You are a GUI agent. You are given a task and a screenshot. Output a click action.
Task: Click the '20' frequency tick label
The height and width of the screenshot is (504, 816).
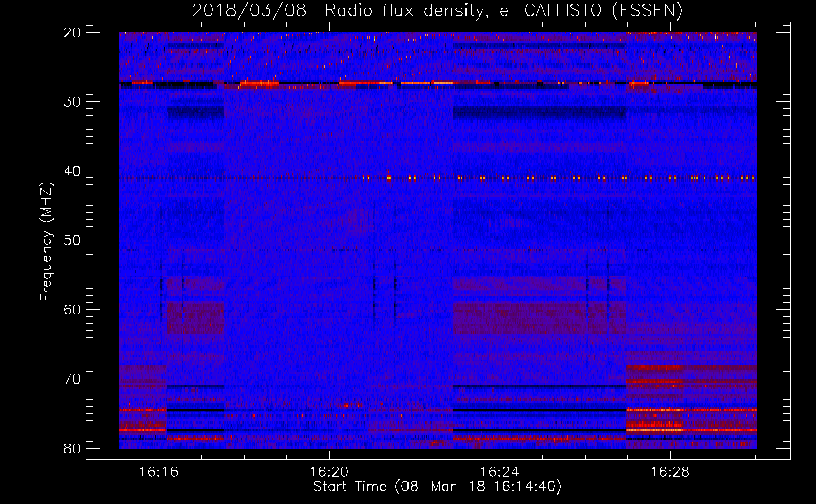coord(73,33)
